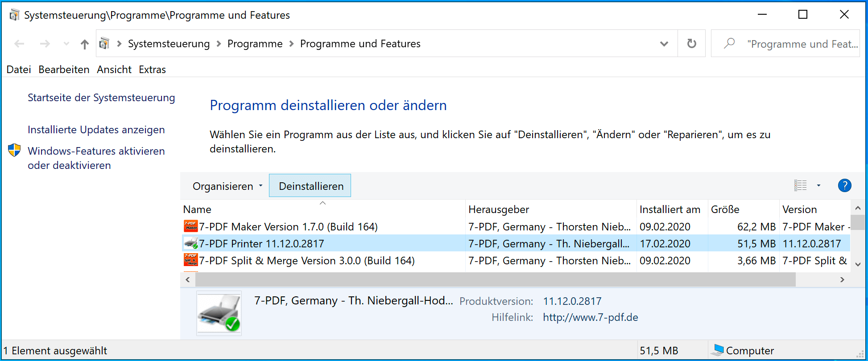Click the horizontal scrollbar thumb
This screenshot has width=868, height=361.
(495, 280)
